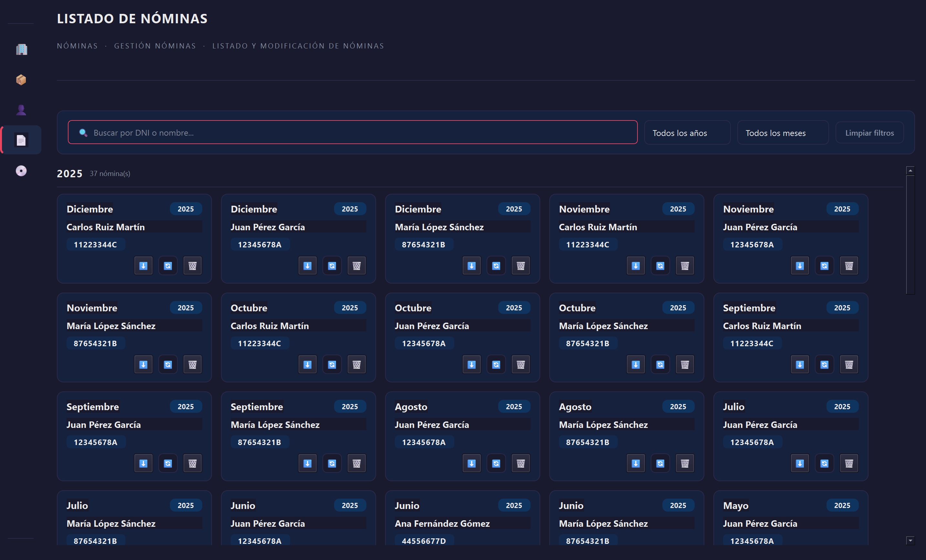Download Julio payroll of Juan Pérez García
Viewport: 926px width, 560px height.
[x=800, y=463]
